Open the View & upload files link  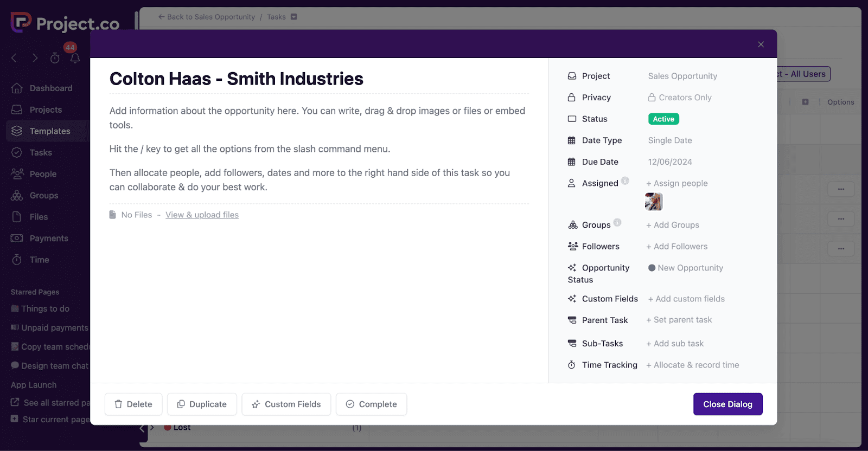(202, 215)
